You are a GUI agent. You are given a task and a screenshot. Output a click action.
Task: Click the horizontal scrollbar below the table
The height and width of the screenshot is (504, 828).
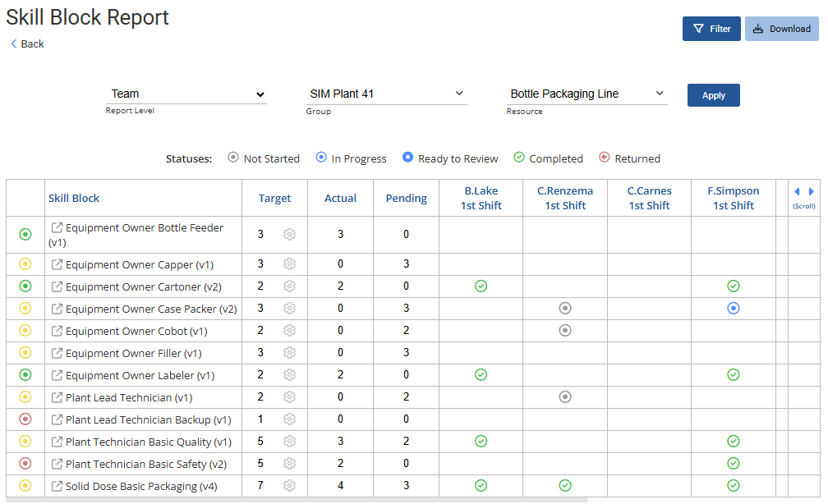pos(296,499)
